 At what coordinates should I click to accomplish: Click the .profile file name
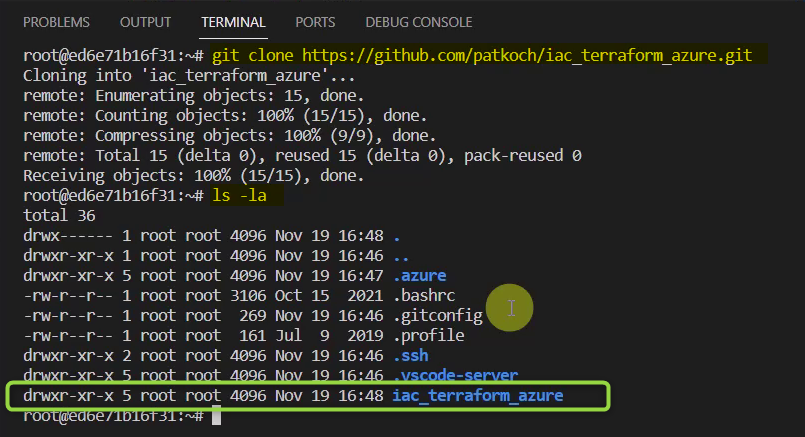click(429, 336)
